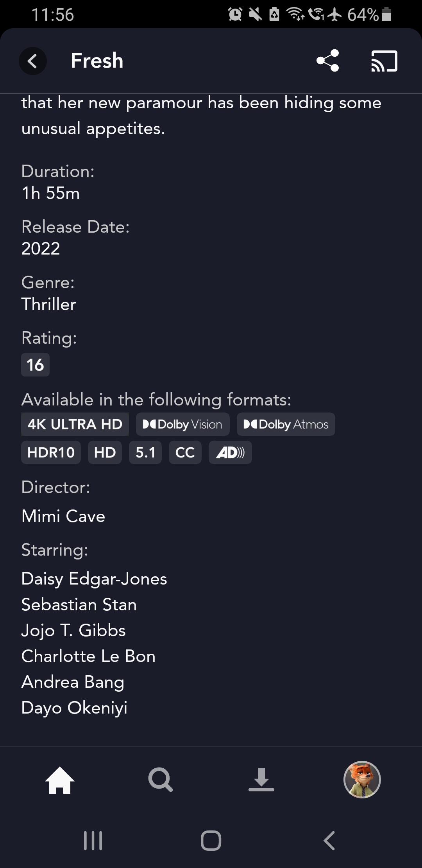Share the movie Fresh
This screenshot has height=868, width=422.
click(x=327, y=61)
